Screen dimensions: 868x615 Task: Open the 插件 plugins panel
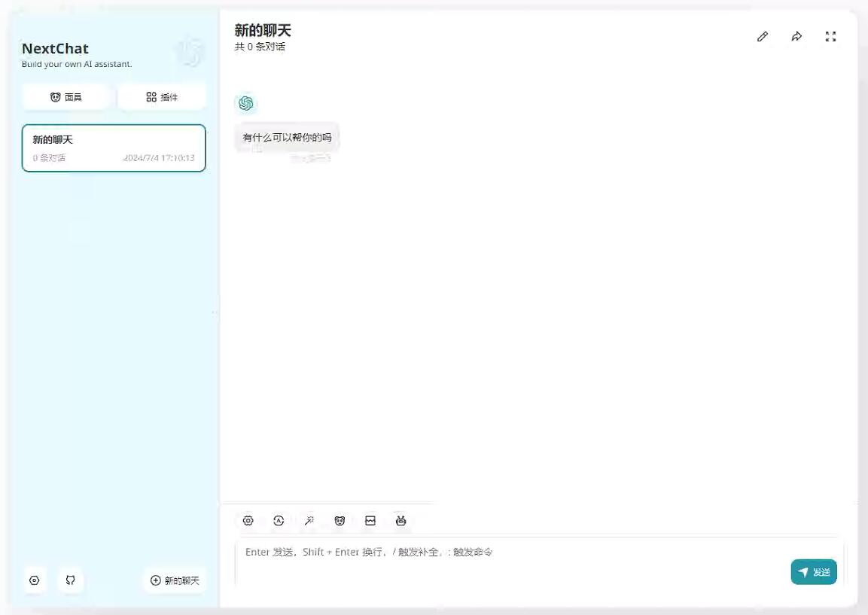(162, 96)
